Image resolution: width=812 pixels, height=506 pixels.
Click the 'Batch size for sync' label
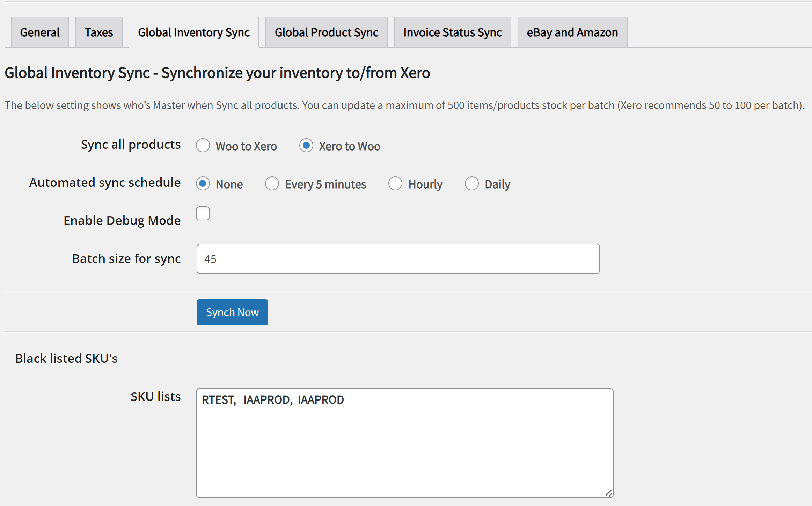coord(126,259)
